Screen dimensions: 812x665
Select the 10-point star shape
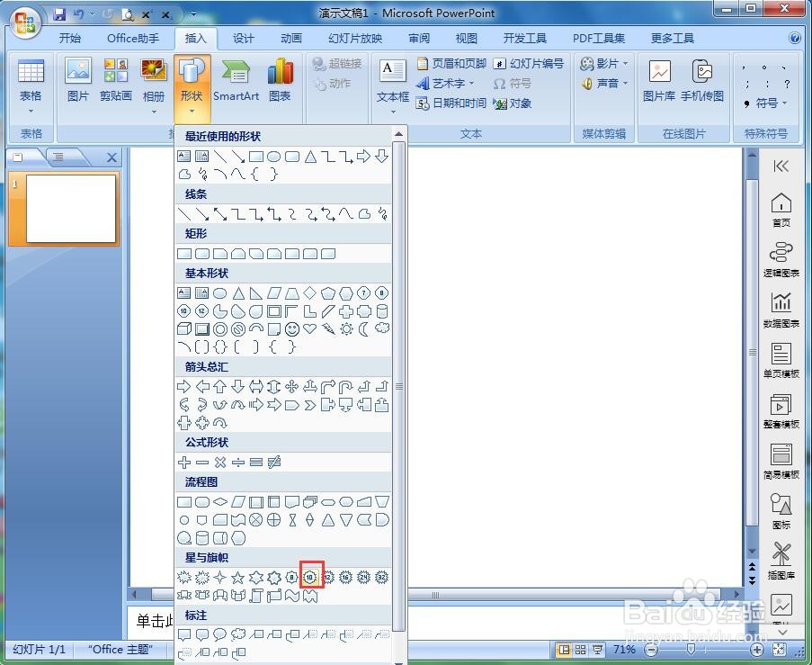(x=310, y=577)
